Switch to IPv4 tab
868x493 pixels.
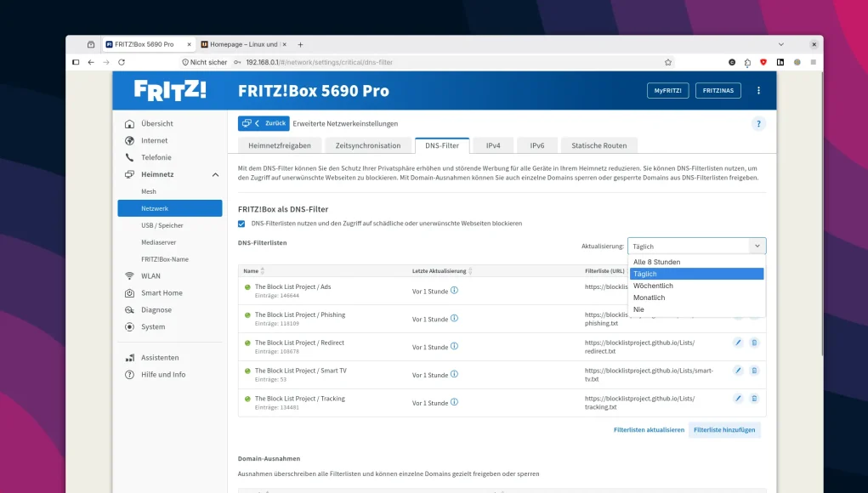[x=493, y=145]
